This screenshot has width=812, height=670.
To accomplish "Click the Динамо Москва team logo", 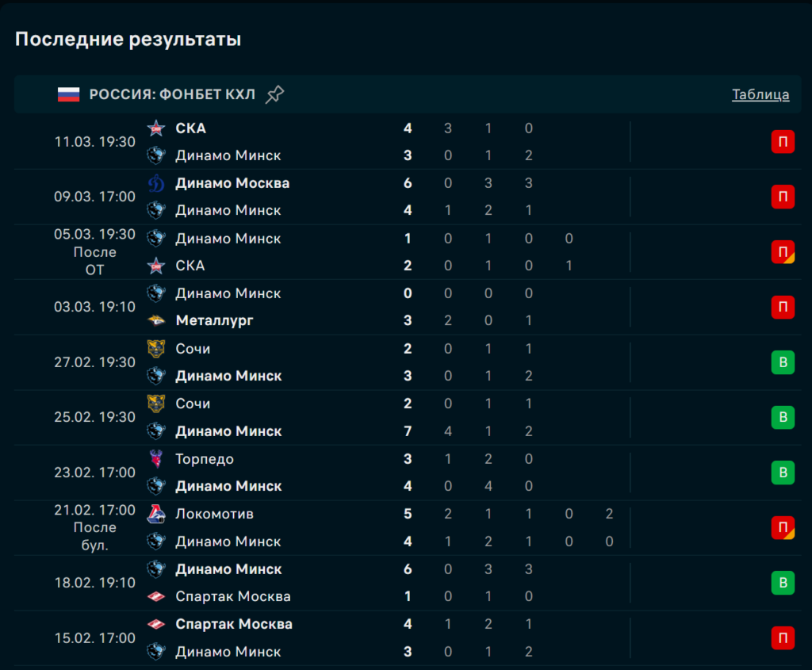I will click(156, 183).
